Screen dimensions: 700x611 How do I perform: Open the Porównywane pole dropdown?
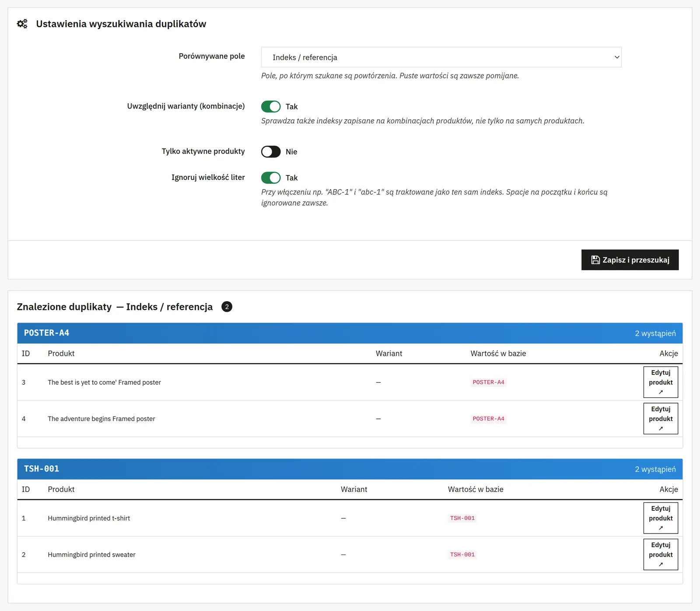tap(441, 57)
